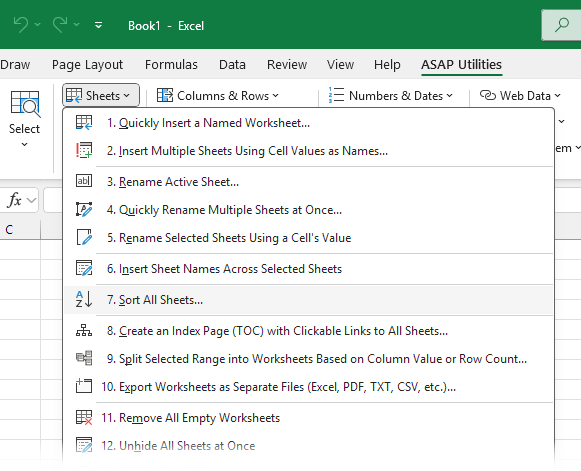The image size is (581, 471).
Task: Click the A-Z sort icon
Action: (x=84, y=299)
